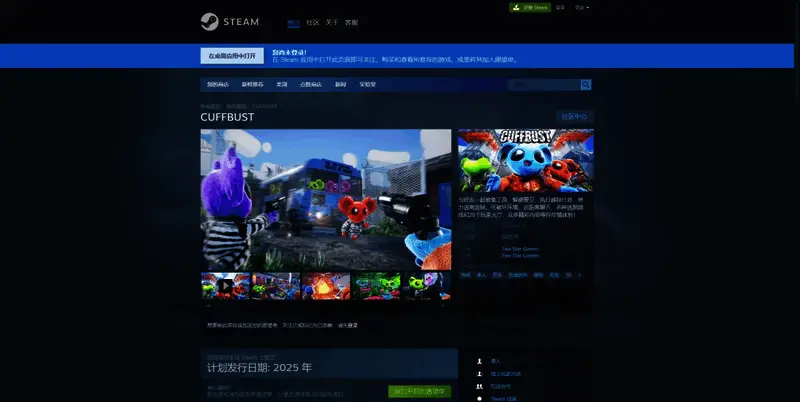Viewport: 800px width, 402px height.
Task: Click the plus icon after tags
Action: 579,274
